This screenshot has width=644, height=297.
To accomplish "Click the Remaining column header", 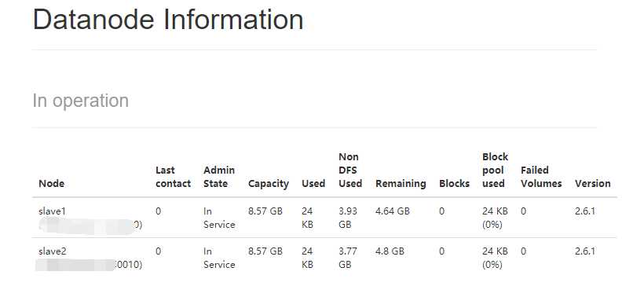I will [x=401, y=184].
